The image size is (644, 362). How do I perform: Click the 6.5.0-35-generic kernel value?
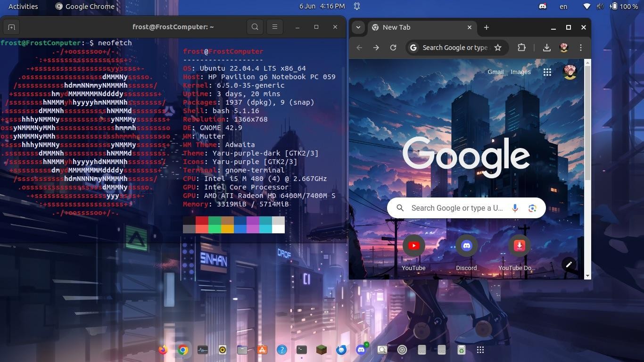click(x=250, y=85)
